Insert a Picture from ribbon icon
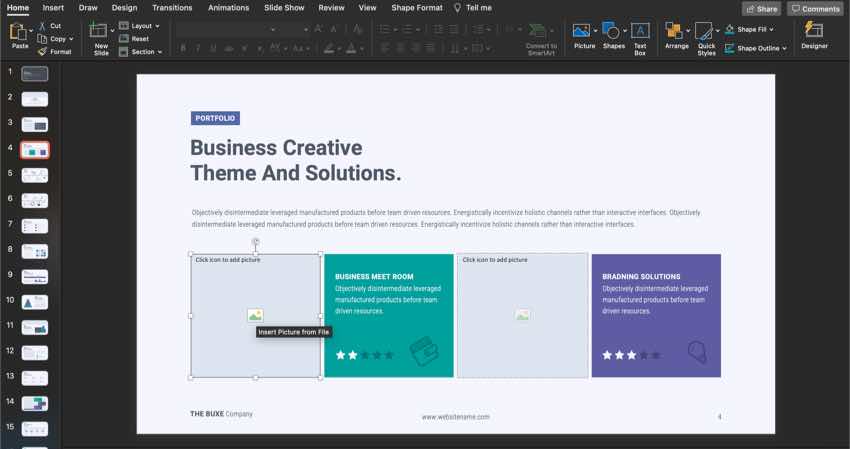 (x=581, y=31)
